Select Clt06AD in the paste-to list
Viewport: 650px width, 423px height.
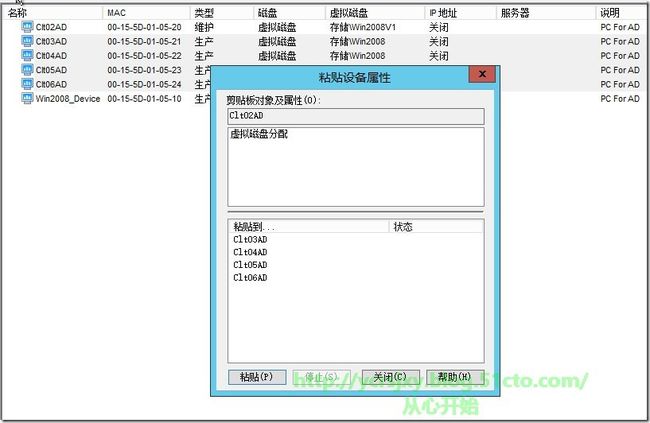coord(250,278)
